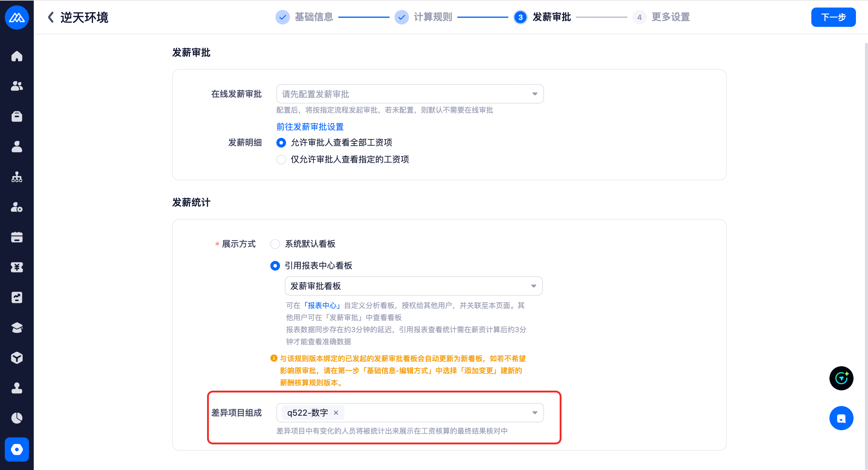Click the 下一步 button

click(x=833, y=17)
